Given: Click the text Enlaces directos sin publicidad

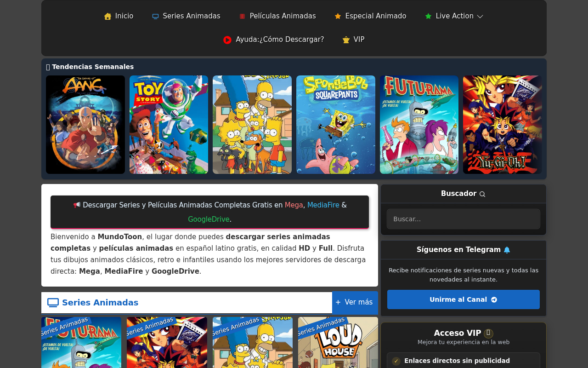Looking at the screenshot, I should click(457, 361).
